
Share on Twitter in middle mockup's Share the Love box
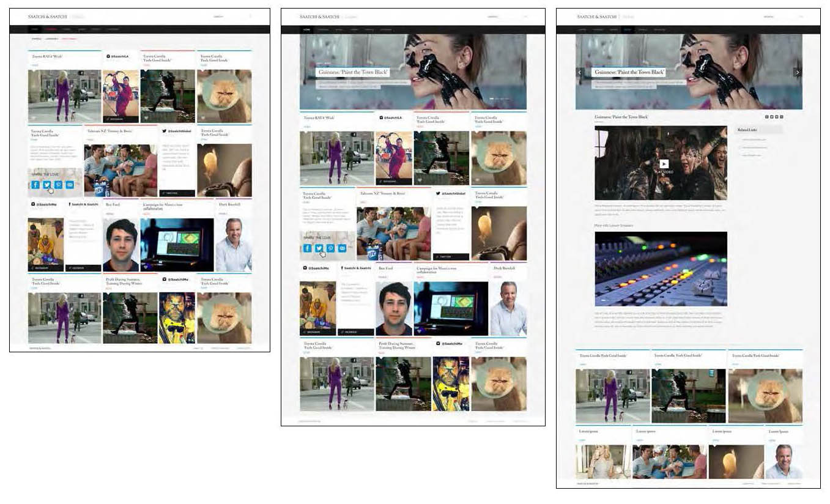pos(319,248)
